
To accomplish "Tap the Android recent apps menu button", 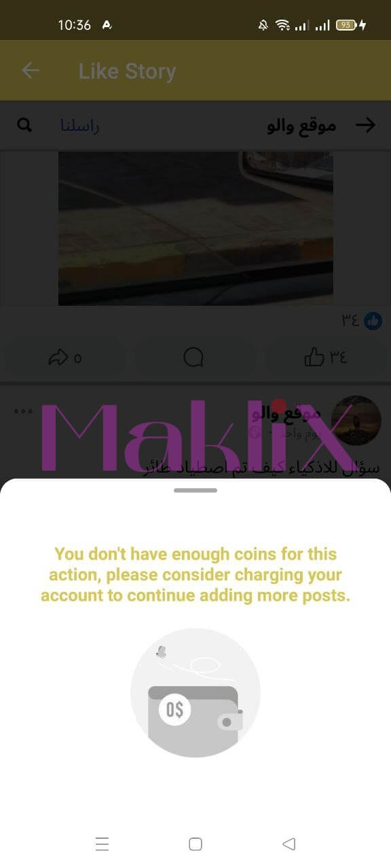I will pos(103,844).
